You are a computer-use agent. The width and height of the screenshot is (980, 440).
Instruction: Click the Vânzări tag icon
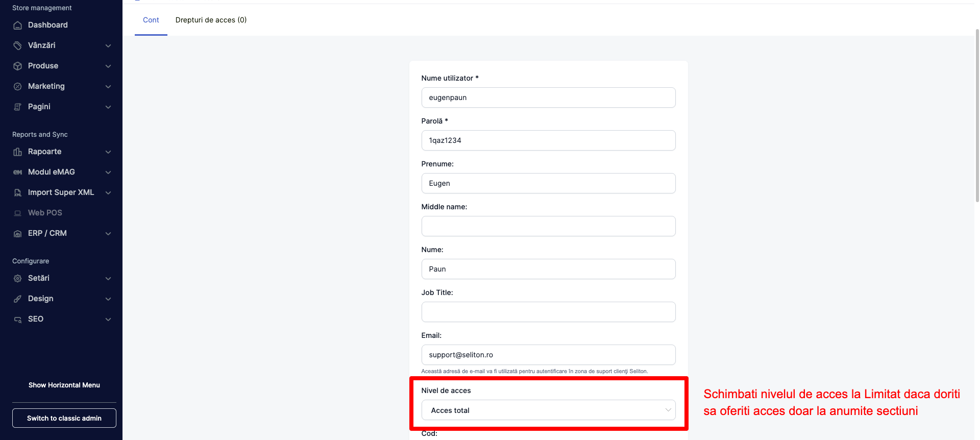[x=18, y=46]
